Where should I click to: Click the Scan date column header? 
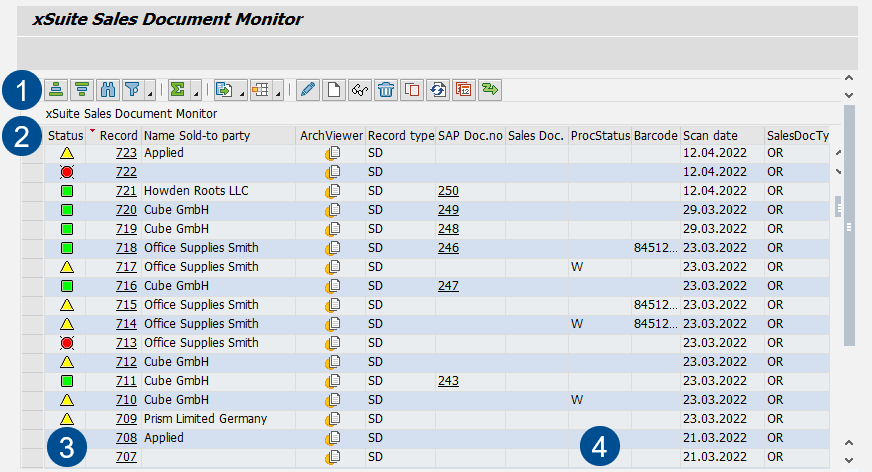722,136
